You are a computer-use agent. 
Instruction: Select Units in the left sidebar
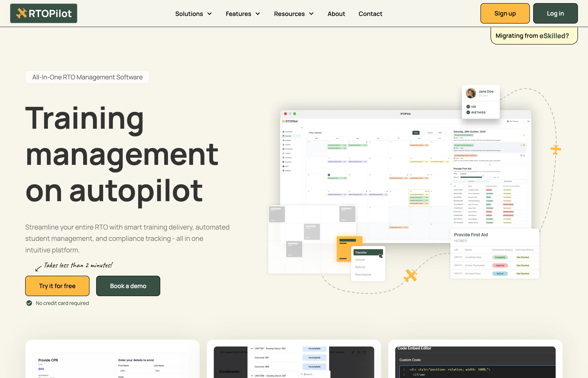(287, 166)
